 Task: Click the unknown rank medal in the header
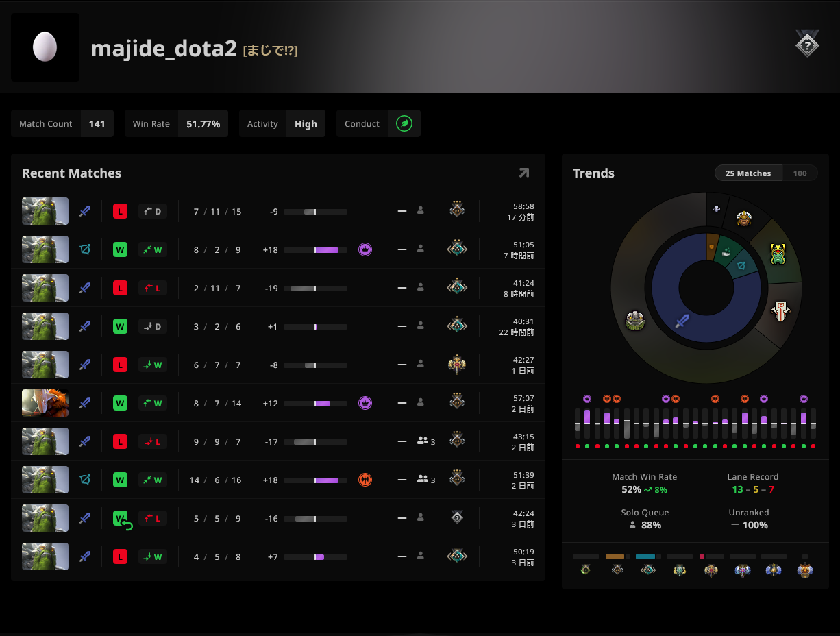point(807,45)
